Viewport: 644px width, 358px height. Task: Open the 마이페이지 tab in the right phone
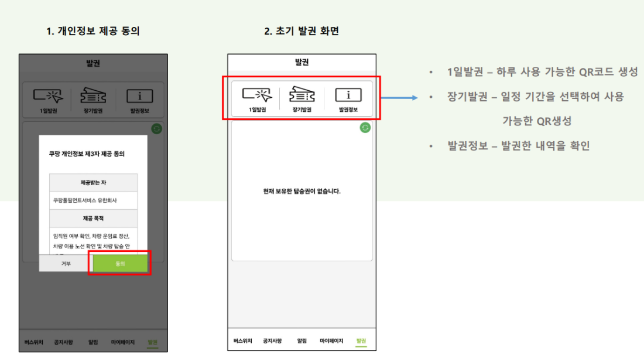pyautogui.click(x=331, y=341)
